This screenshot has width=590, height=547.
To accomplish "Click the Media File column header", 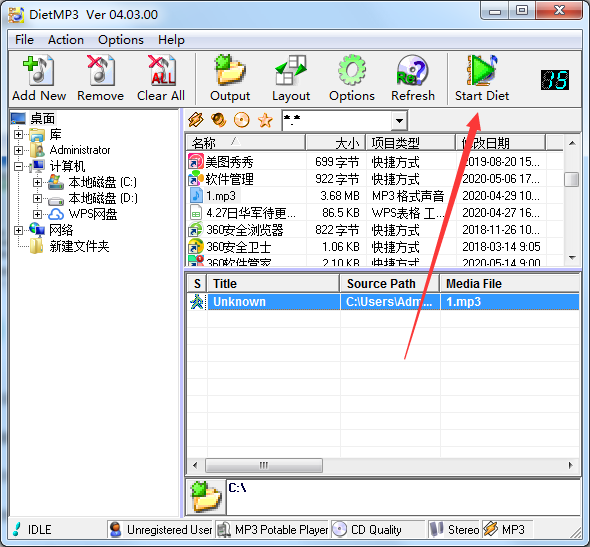I will [x=510, y=284].
